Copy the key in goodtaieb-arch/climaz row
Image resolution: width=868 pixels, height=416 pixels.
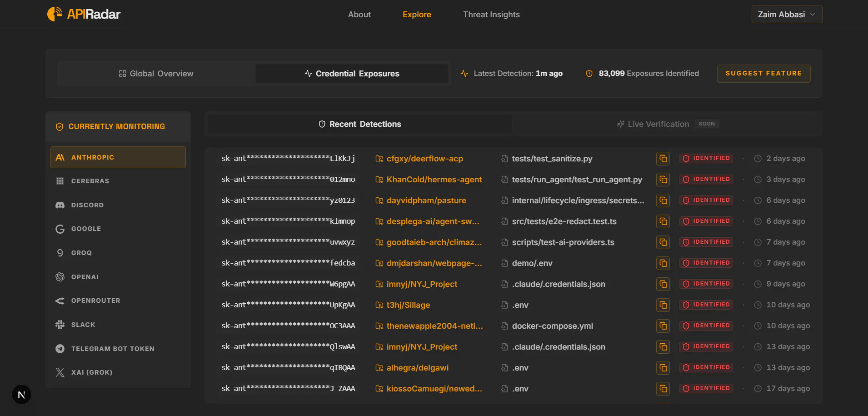[663, 242]
